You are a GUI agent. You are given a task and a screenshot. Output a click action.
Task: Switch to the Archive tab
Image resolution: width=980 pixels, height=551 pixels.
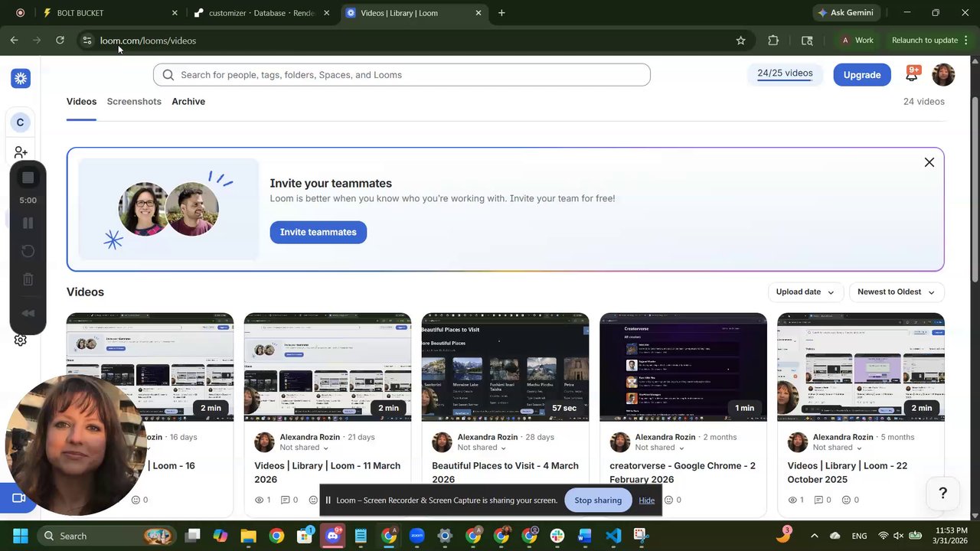[x=188, y=102]
